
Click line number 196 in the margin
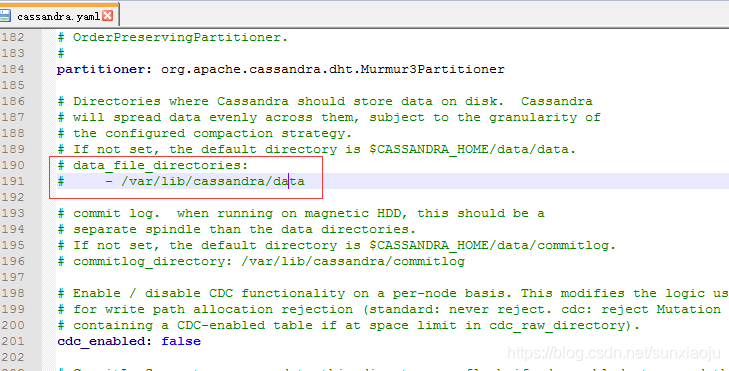[13, 261]
